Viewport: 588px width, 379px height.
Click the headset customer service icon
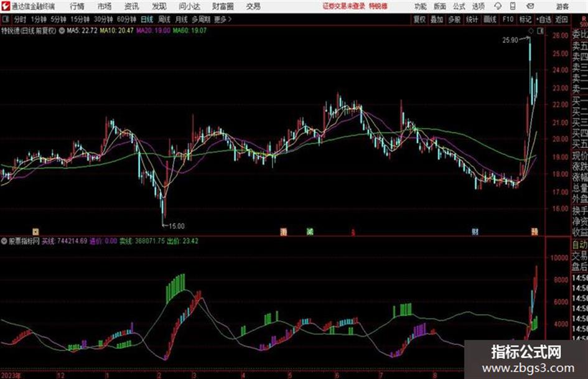click(x=498, y=6)
